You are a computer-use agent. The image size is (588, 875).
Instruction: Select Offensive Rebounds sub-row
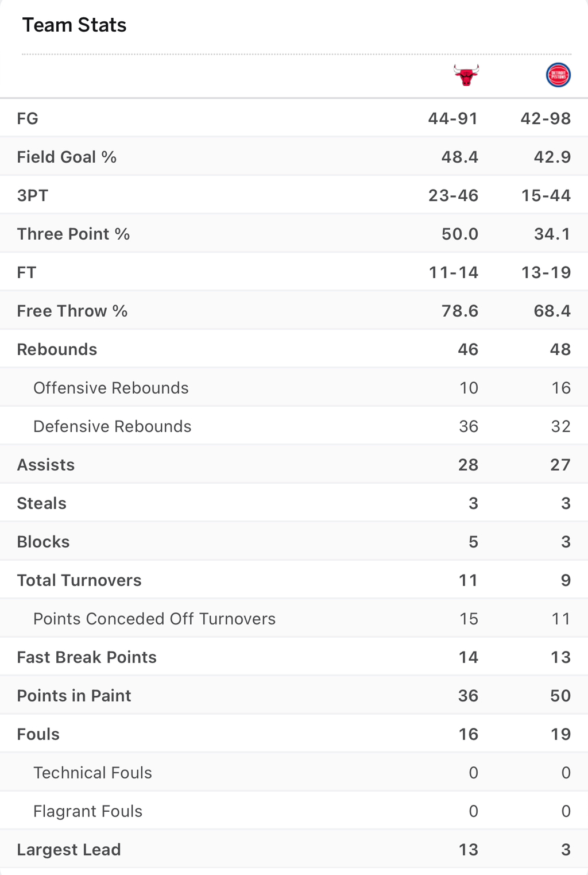tap(294, 387)
